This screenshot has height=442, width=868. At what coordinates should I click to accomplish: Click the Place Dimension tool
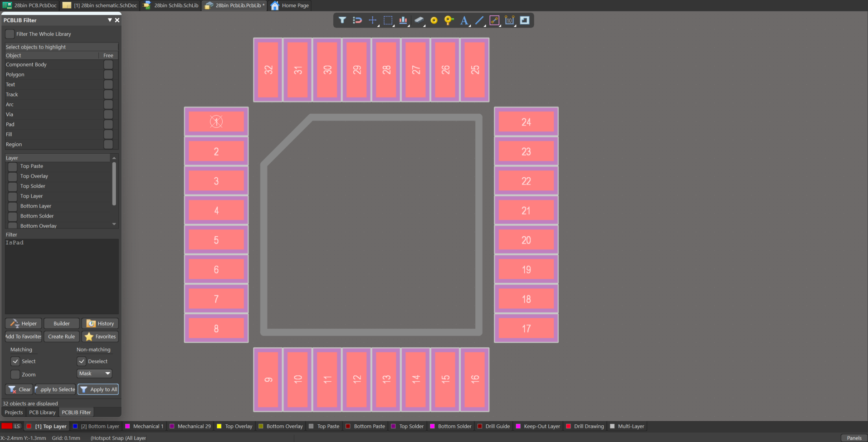(x=509, y=20)
